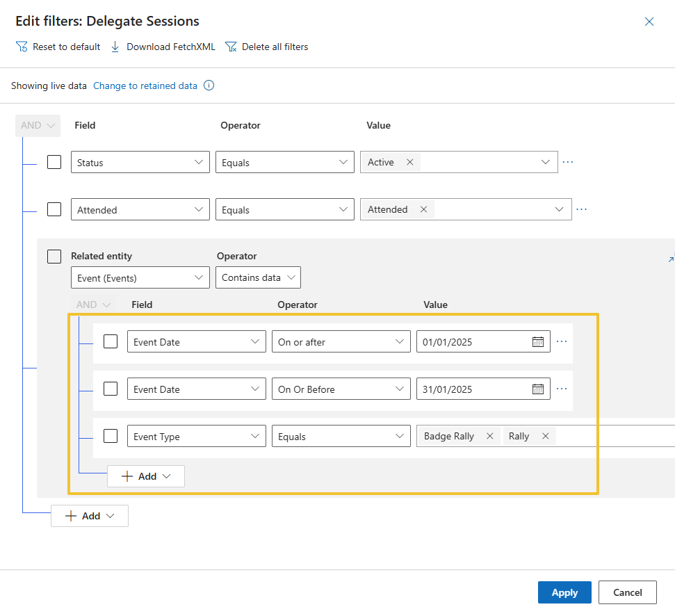The height and width of the screenshot is (616, 675).
Task: Click the Reset to default filter icon
Action: coord(22,47)
